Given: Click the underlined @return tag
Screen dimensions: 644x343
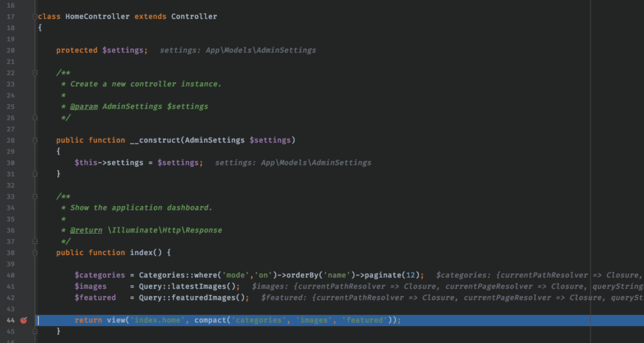Looking at the screenshot, I should [86, 230].
